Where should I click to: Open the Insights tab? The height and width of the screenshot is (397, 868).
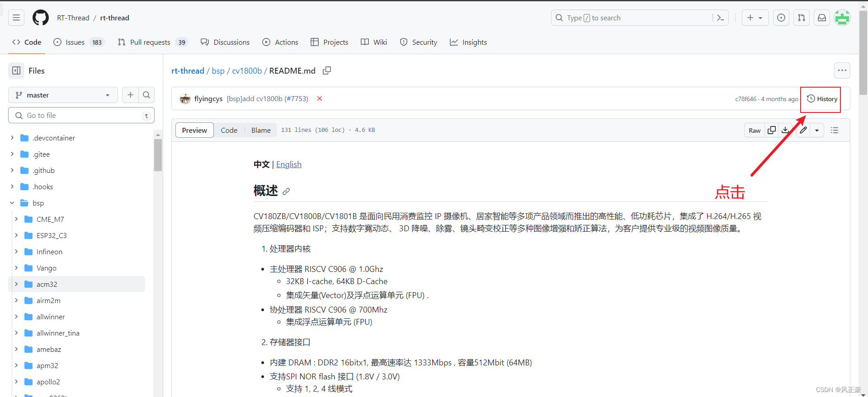click(x=468, y=42)
